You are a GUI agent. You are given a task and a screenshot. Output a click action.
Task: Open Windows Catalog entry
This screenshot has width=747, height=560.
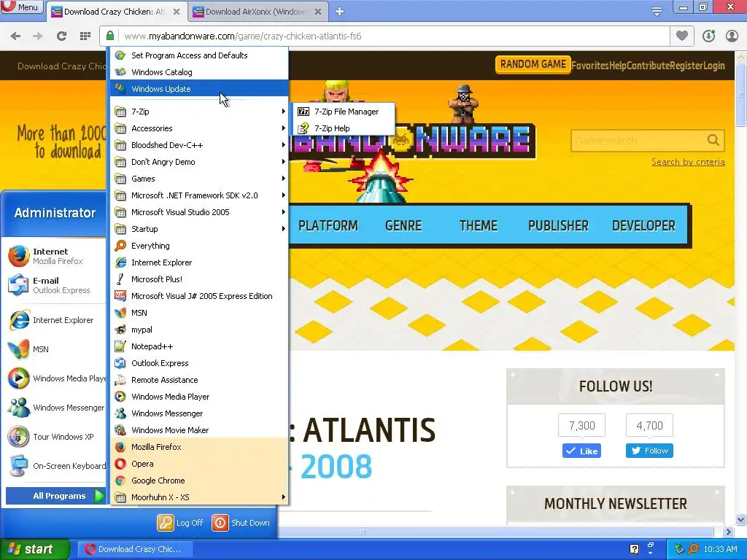click(199, 72)
